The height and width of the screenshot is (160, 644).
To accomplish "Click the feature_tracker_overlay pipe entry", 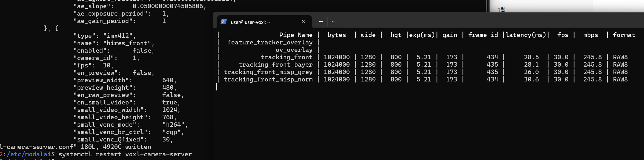I will (270, 42).
